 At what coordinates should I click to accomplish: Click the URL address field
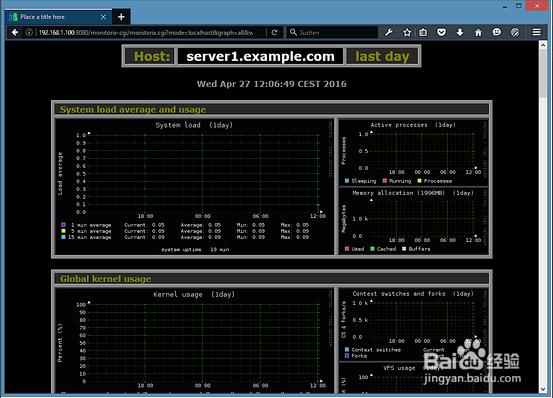(146, 32)
